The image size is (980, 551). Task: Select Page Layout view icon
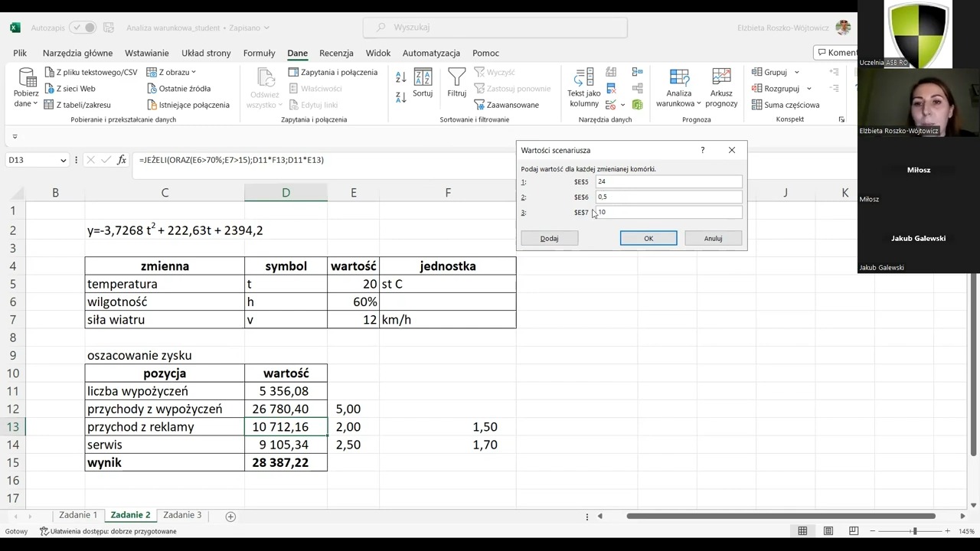(828, 531)
